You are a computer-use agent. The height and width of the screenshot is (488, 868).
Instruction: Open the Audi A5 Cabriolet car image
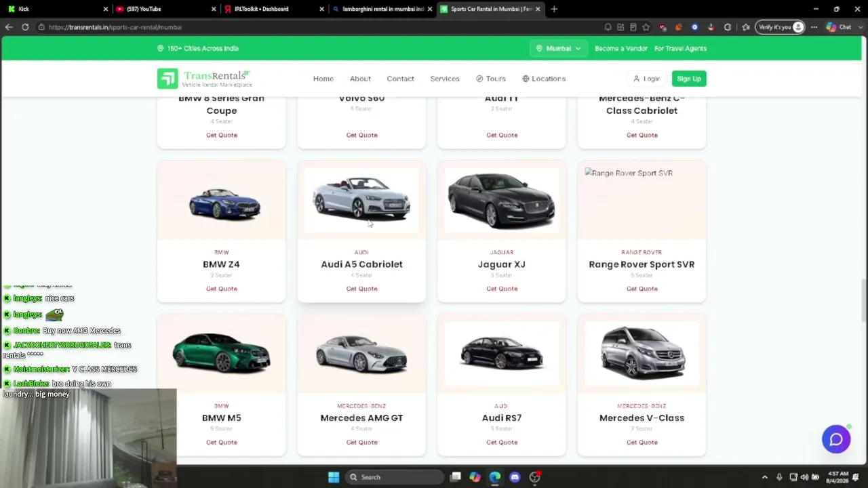361,200
